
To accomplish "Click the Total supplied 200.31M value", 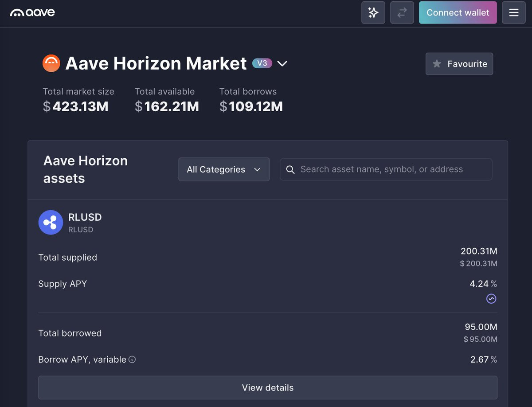I will (x=479, y=251).
